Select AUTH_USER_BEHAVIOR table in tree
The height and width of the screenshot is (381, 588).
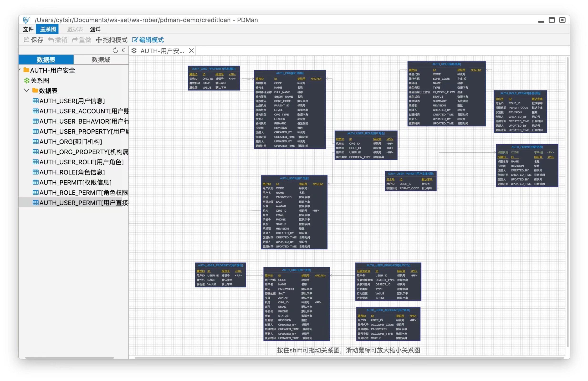click(x=84, y=121)
